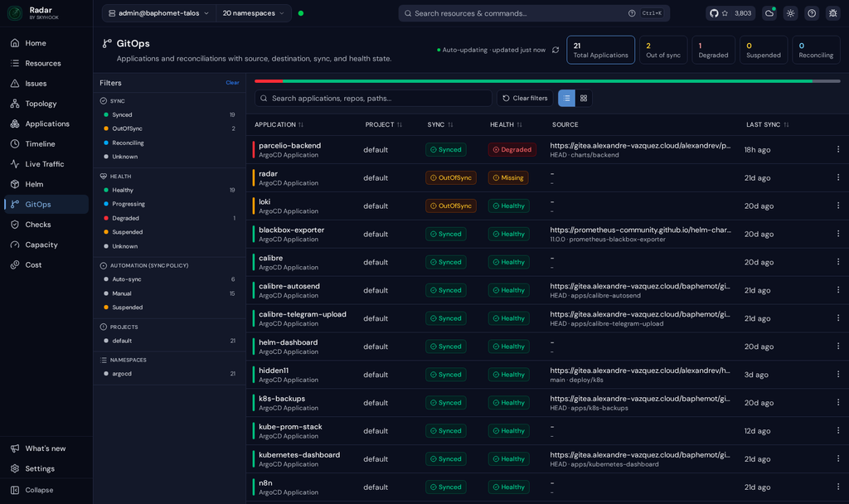Filter by Synced sync status
The height and width of the screenshot is (504, 849).
tap(169, 114)
